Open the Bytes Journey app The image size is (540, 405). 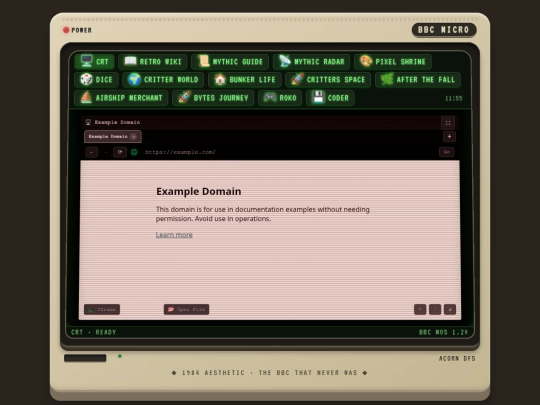(x=213, y=98)
